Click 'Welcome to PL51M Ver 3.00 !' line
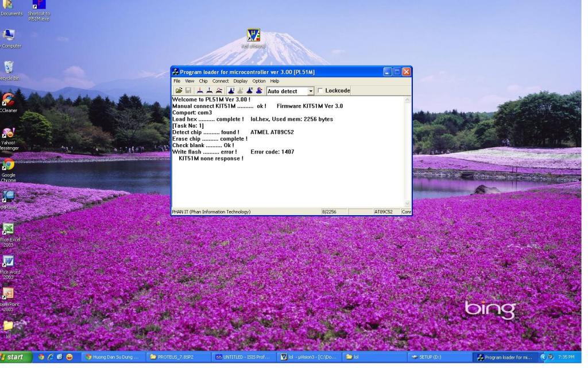 [x=211, y=99]
